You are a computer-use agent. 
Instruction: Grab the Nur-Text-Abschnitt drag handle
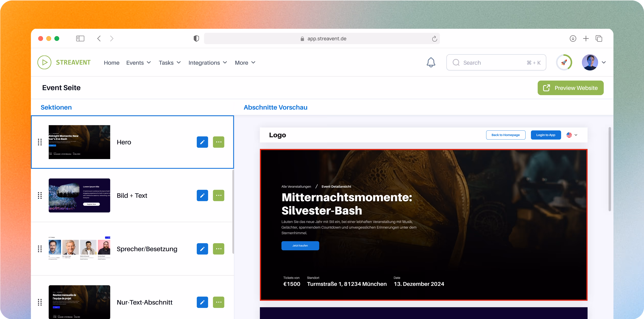(x=40, y=302)
